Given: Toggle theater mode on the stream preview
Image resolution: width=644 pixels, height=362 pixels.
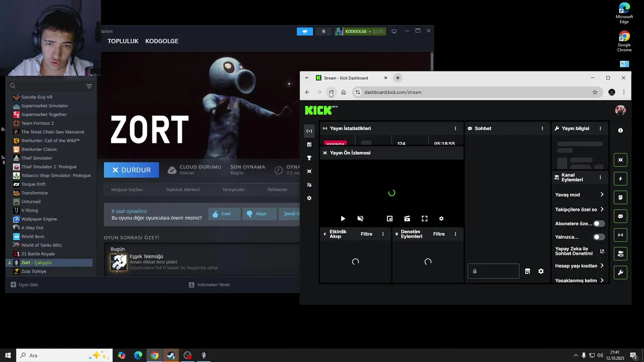Looking at the screenshot, I should coord(407,219).
